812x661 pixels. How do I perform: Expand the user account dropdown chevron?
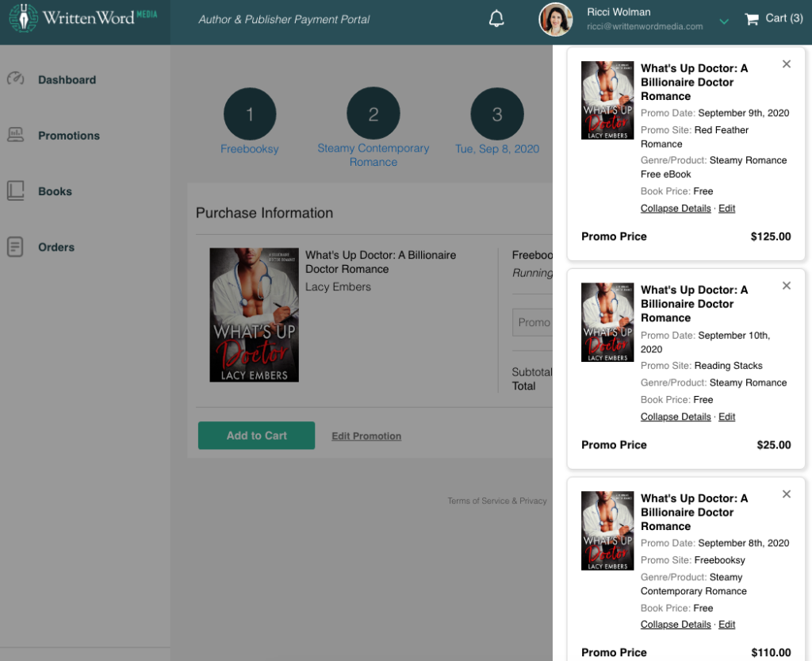[723, 22]
